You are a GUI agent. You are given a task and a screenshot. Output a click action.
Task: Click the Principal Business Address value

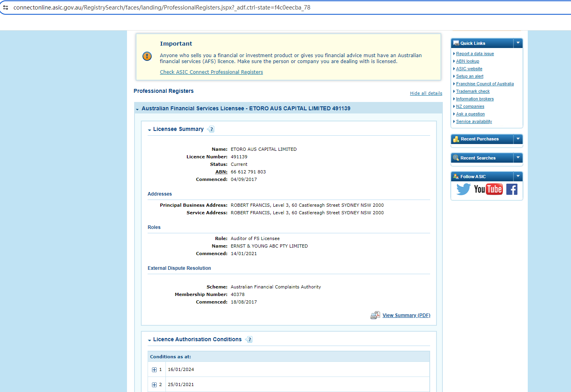pos(308,205)
